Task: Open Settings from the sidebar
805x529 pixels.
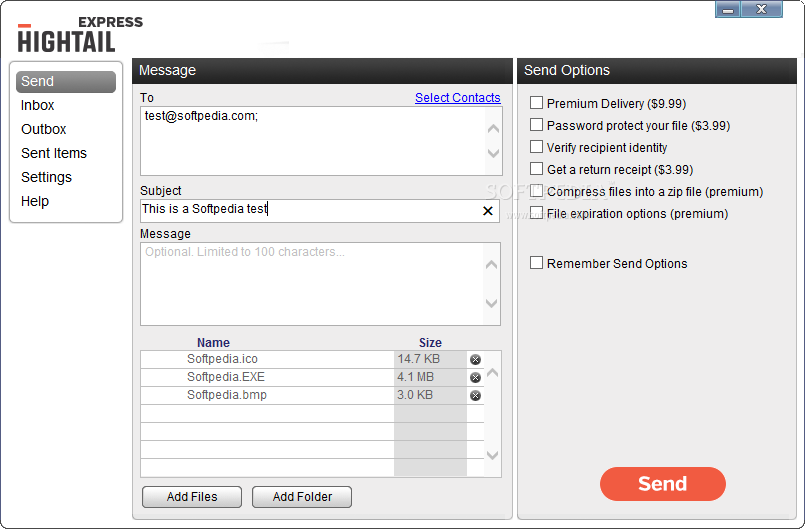Action: coord(46,178)
